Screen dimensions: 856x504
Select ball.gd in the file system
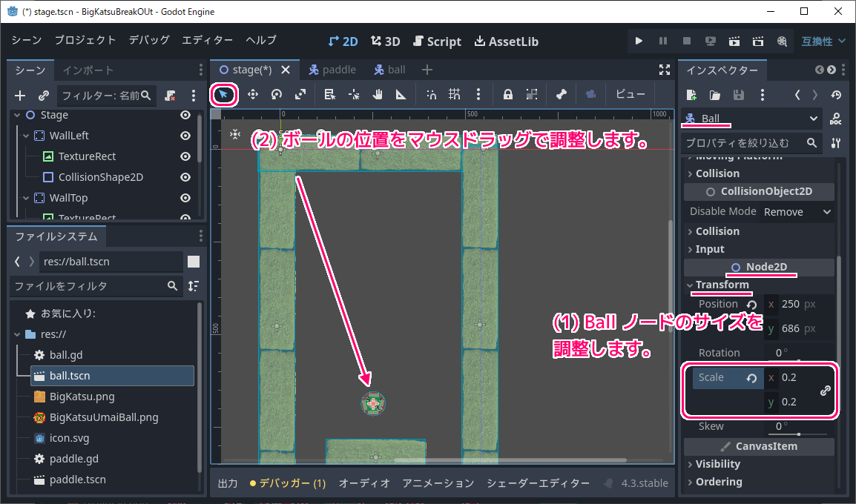(66, 355)
